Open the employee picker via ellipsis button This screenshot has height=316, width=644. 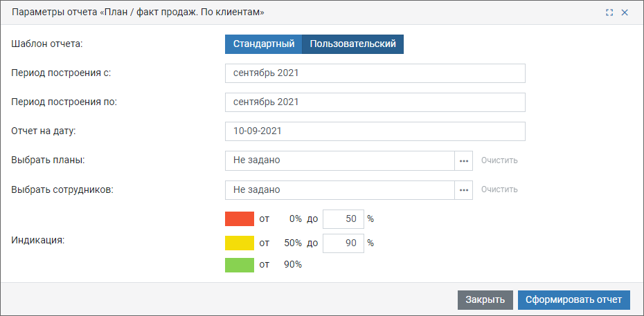(x=464, y=189)
